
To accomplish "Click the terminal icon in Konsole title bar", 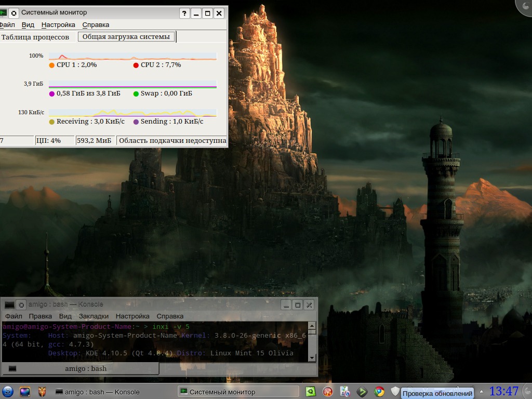I will pos(9,304).
